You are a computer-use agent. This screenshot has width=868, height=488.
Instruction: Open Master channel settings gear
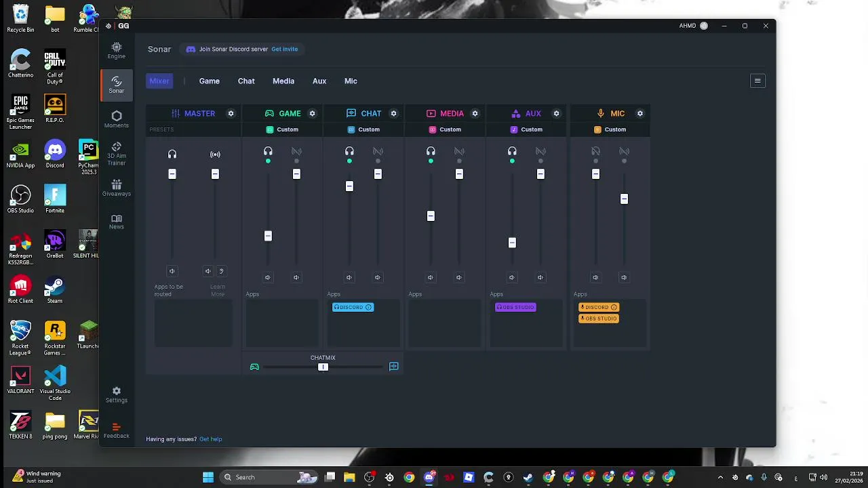(231, 113)
